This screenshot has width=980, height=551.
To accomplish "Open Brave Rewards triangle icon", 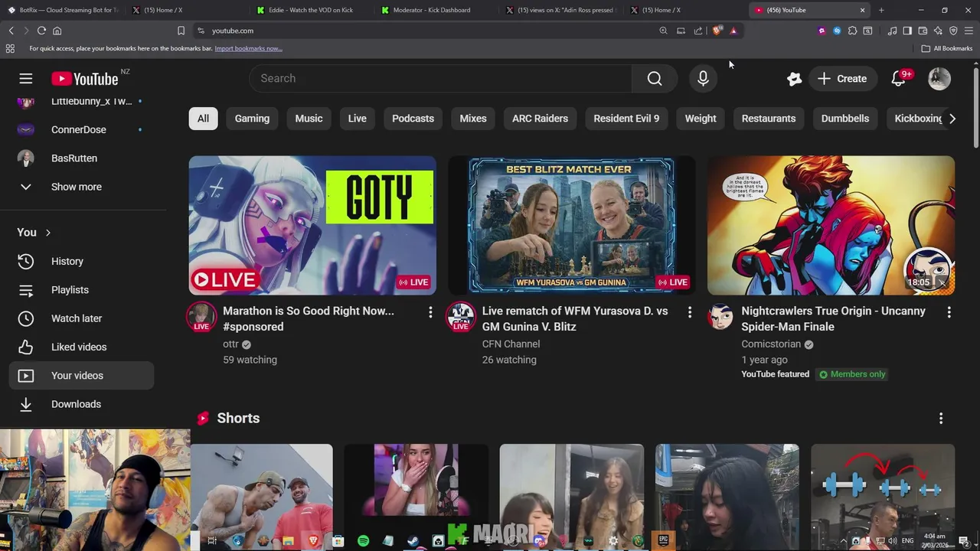I will (733, 31).
